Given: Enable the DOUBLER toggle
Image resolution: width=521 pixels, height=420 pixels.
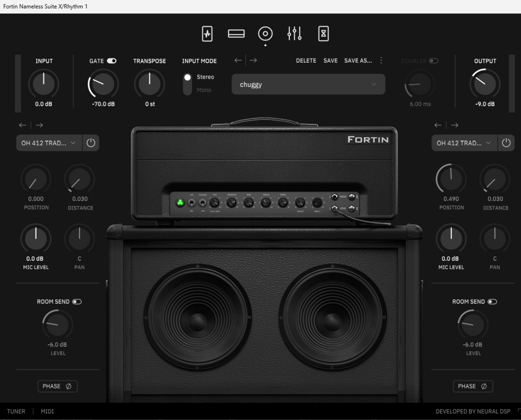Looking at the screenshot, I should [433, 61].
